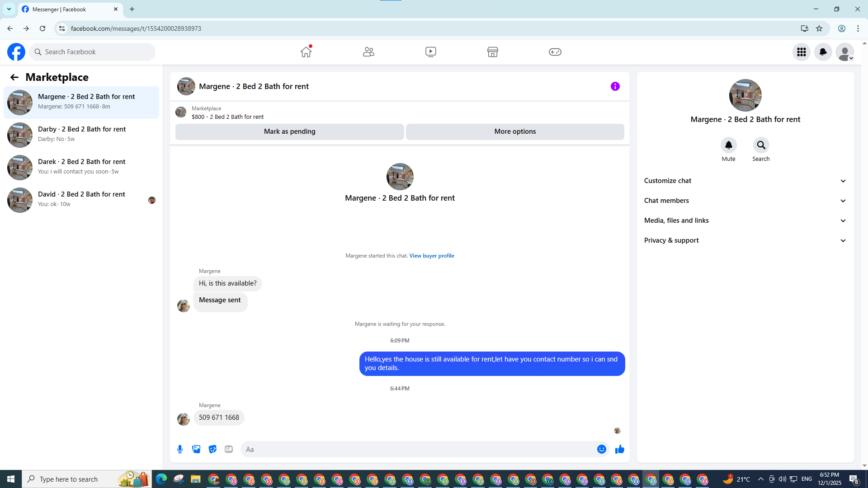This screenshot has height=488, width=868.
Task: Click the Mark as pending button
Action: tap(290, 131)
